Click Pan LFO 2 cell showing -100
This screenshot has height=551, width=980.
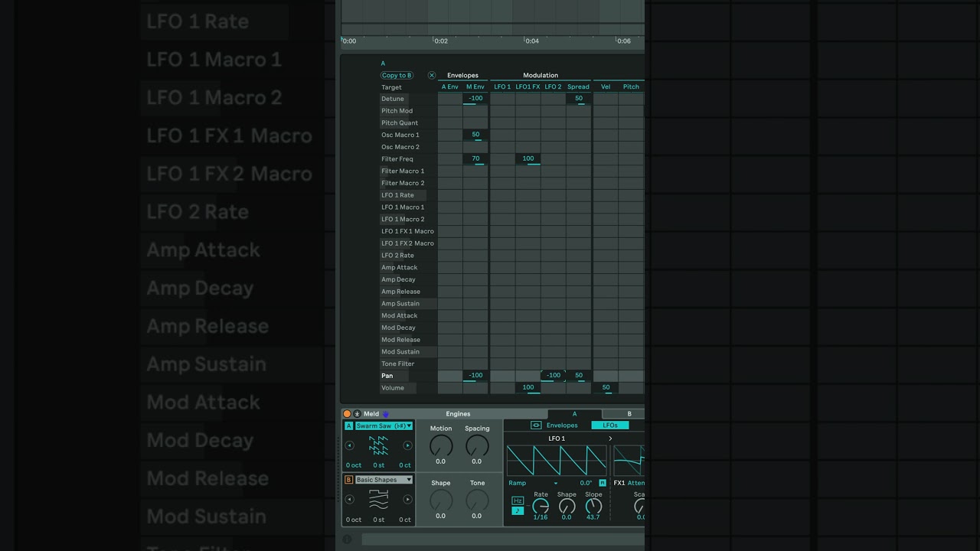[x=553, y=376]
